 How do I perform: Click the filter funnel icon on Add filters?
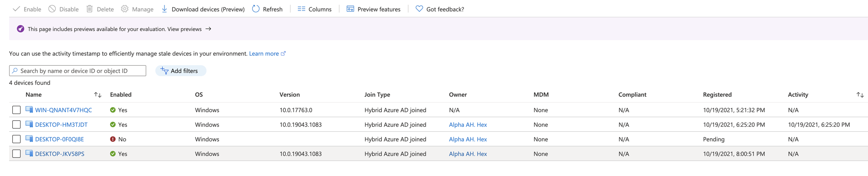pyautogui.click(x=164, y=71)
